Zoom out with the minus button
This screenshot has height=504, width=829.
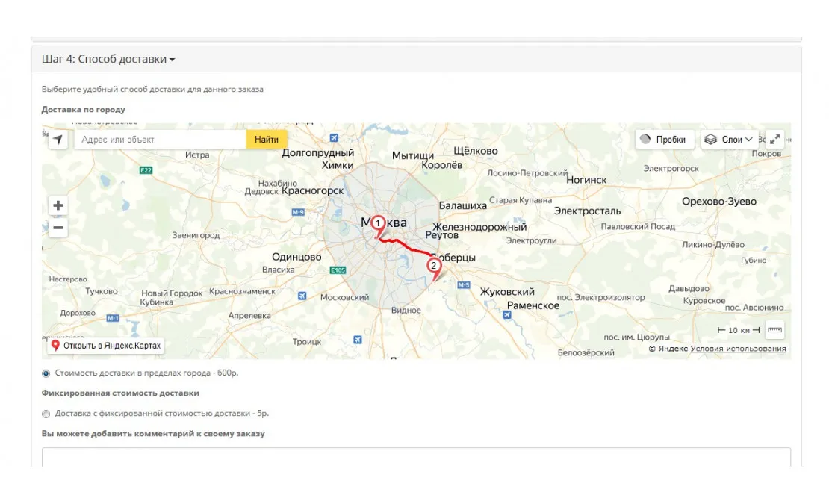pos(58,228)
